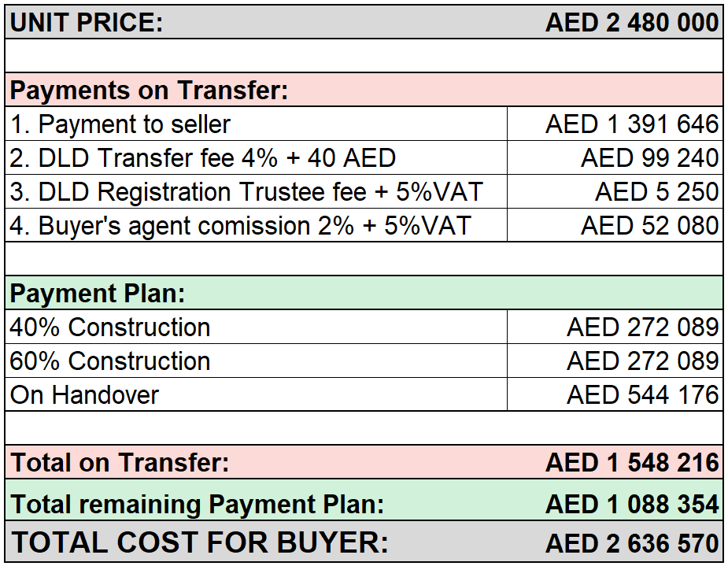Click the AED 2 480 000 unit price value
This screenshot has width=728, height=566.
click(632, 22)
